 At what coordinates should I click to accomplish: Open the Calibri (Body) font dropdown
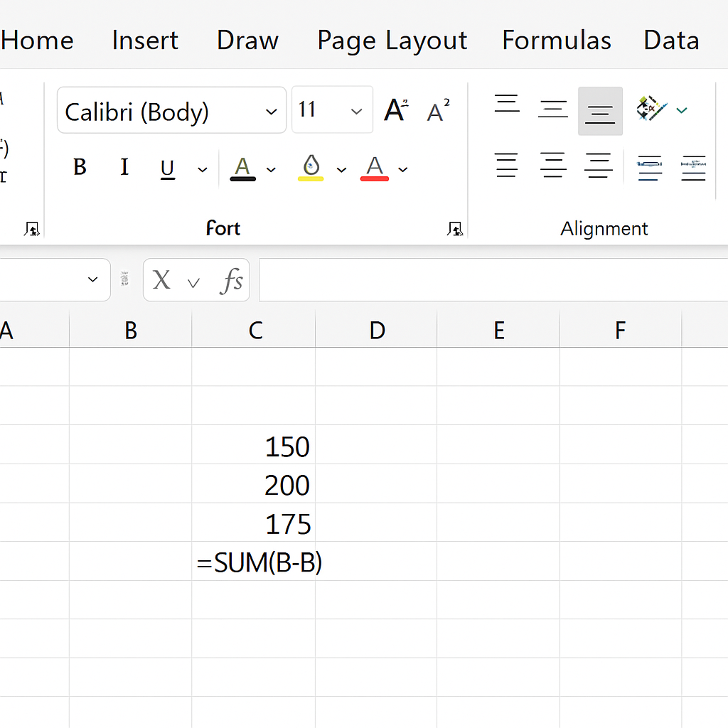(x=271, y=112)
